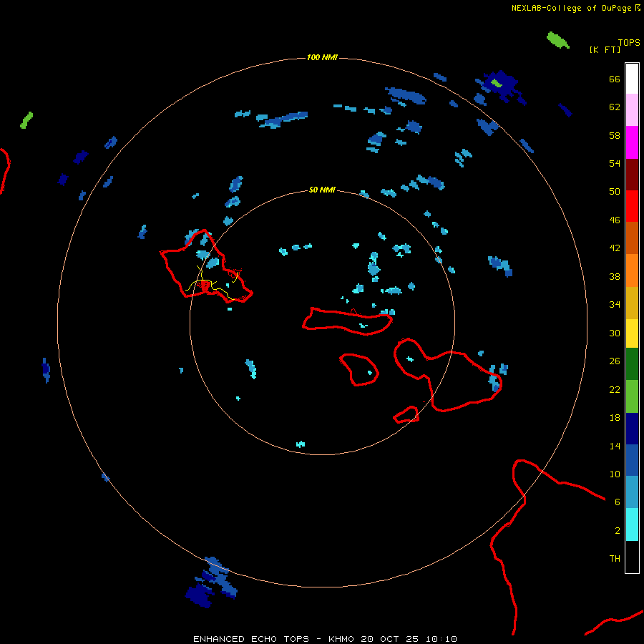Click the "14" legend value
Screen dimensions: 644x644
pos(615,446)
